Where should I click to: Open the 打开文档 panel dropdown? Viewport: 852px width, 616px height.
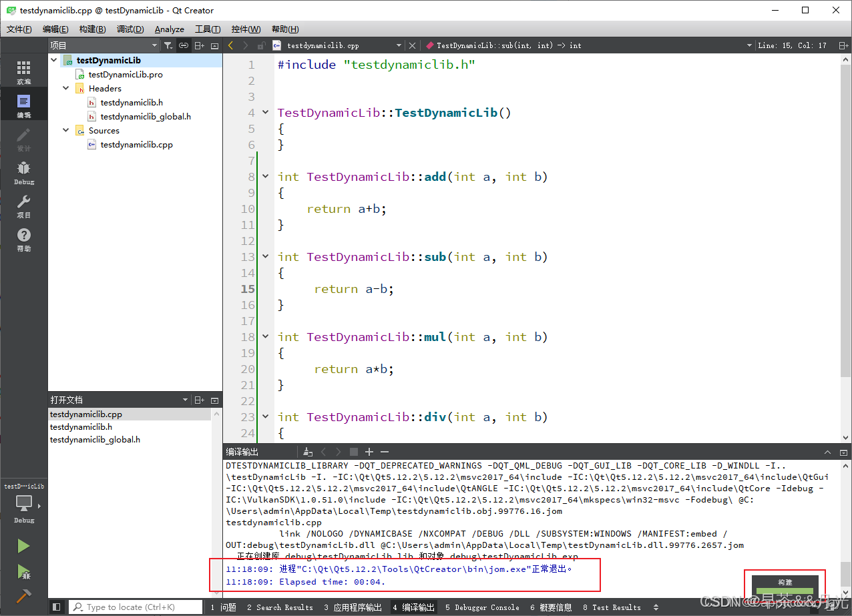(120, 400)
